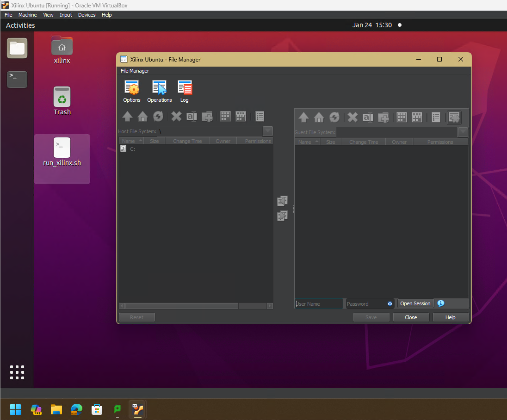Image resolution: width=507 pixels, height=420 pixels.
Task: Click the Help button in File Manager
Action: [451, 317]
